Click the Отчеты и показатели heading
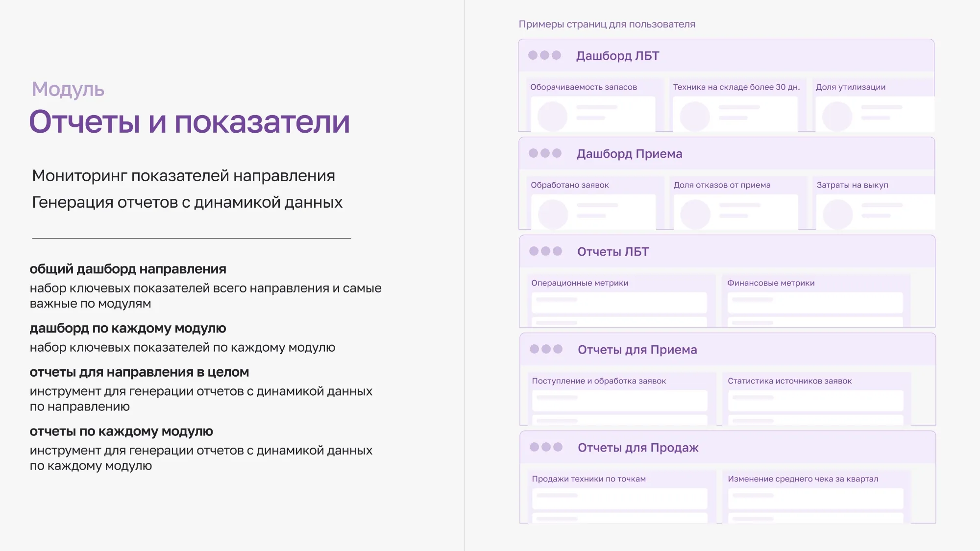The image size is (980, 551). coord(191,122)
